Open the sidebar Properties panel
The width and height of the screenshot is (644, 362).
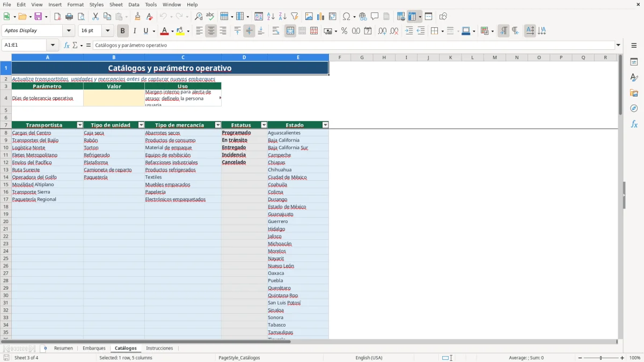click(x=634, y=62)
